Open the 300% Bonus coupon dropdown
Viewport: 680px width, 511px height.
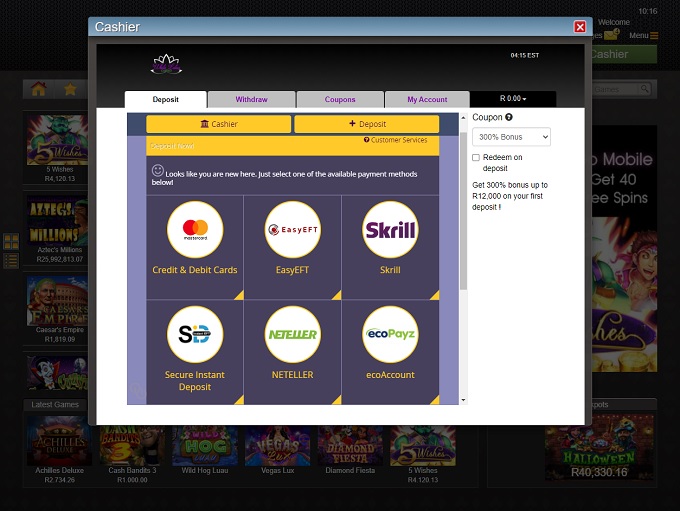point(511,137)
